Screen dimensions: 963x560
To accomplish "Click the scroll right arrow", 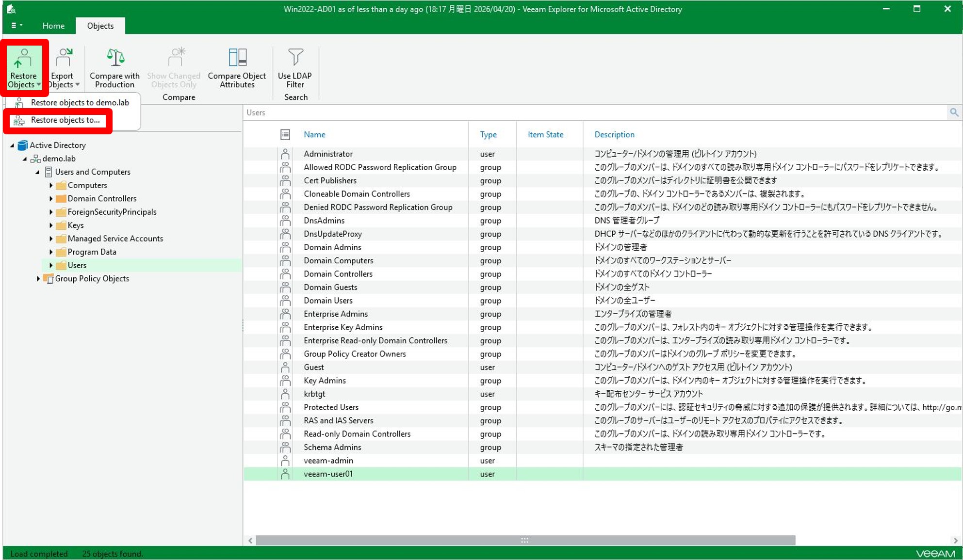I will (955, 540).
